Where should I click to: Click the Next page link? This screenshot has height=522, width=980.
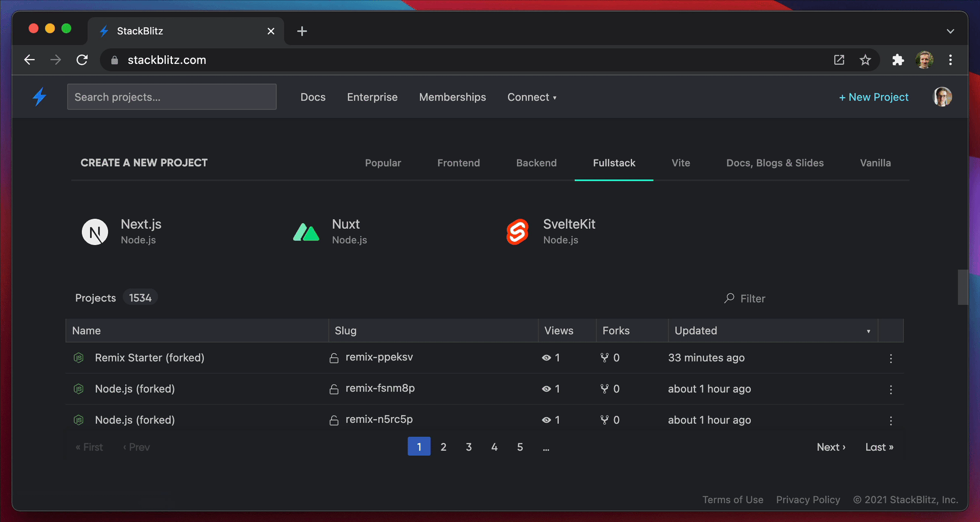831,447
